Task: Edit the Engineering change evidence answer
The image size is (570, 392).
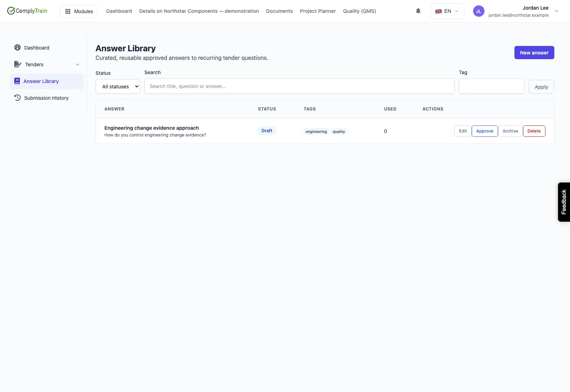Action: (463, 131)
